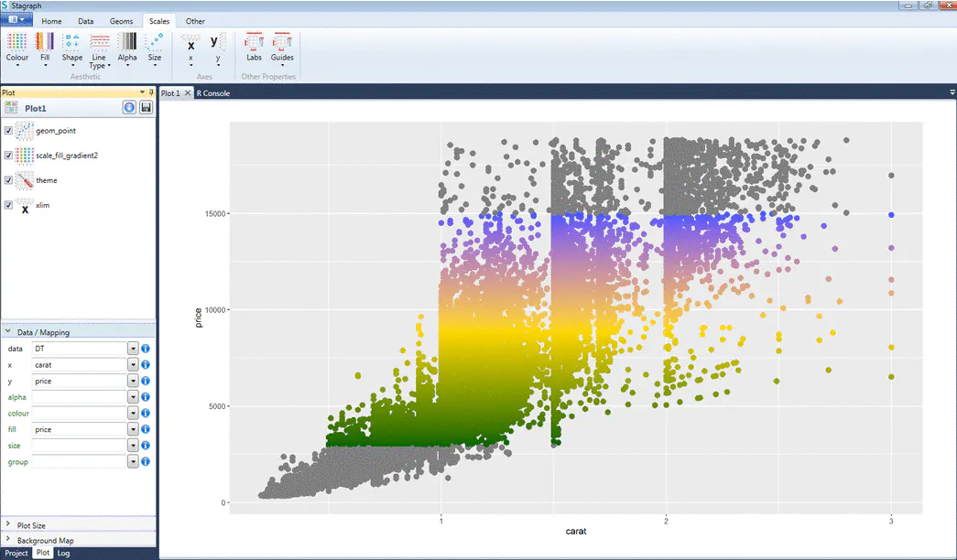Viewport: 957px width, 560px height.
Task: Toggle the geom_point layer checkbox
Action: tap(8, 131)
